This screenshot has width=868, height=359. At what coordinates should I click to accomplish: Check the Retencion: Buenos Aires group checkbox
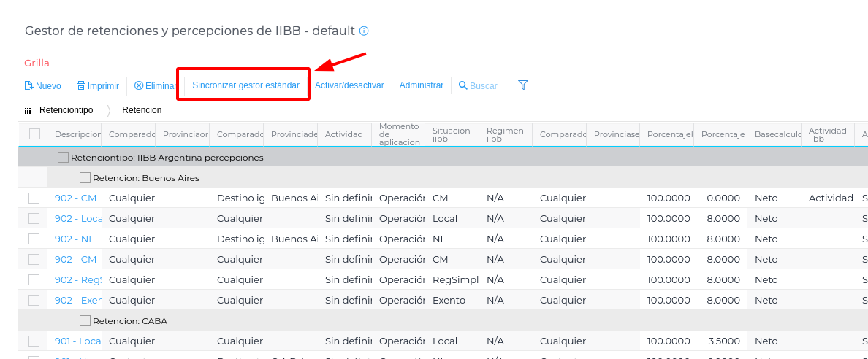click(85, 177)
